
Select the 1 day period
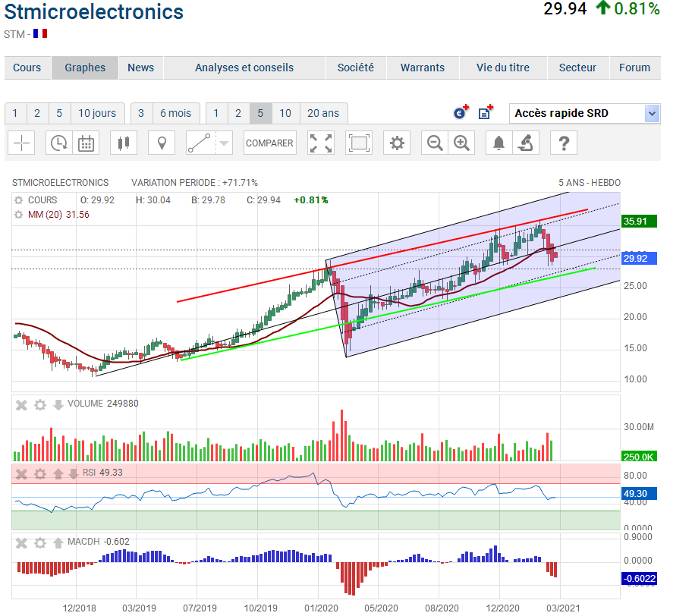(15, 113)
